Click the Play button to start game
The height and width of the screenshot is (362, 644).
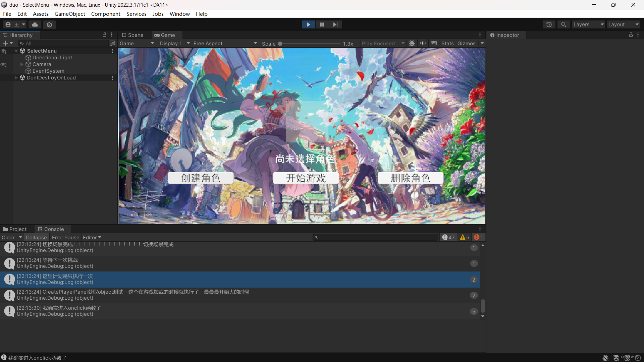click(x=308, y=24)
